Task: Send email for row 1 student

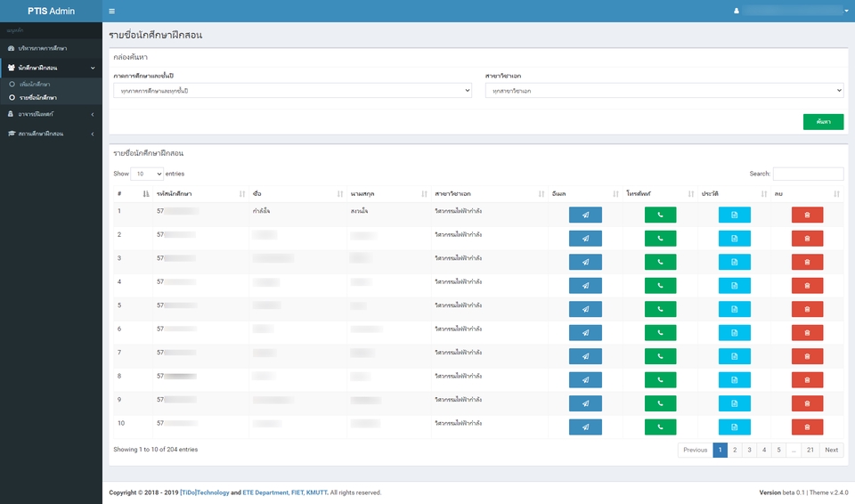Action: [585, 215]
